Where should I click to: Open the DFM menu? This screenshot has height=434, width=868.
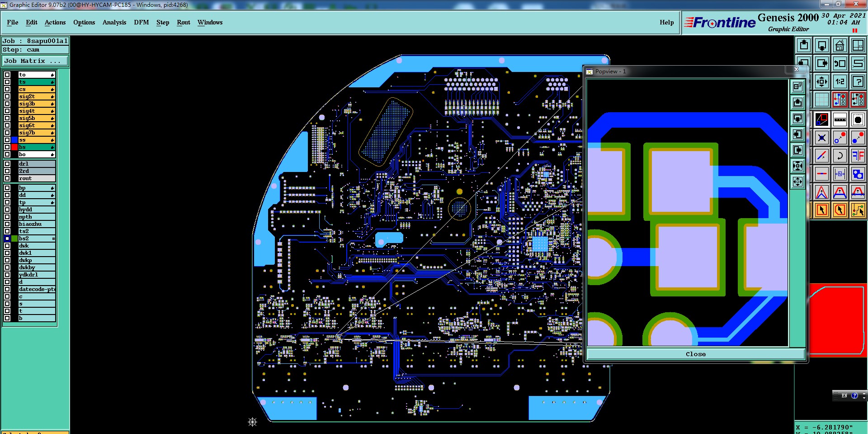pos(142,22)
